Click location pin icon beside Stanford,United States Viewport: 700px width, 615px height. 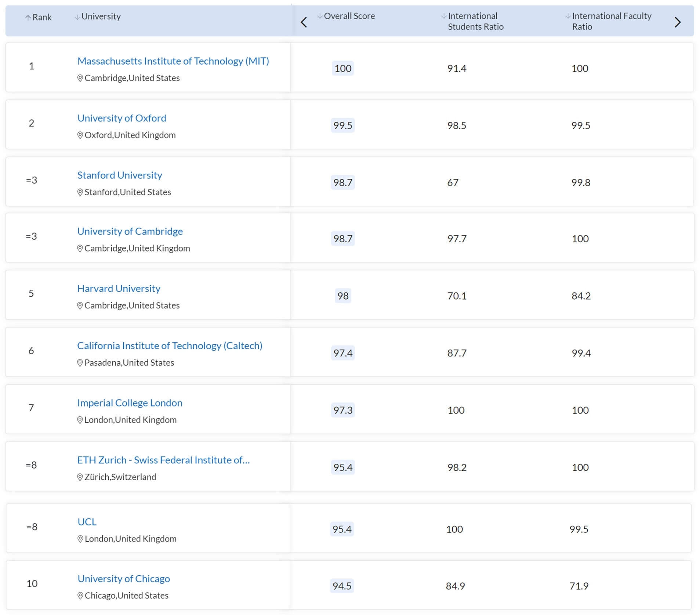80,192
